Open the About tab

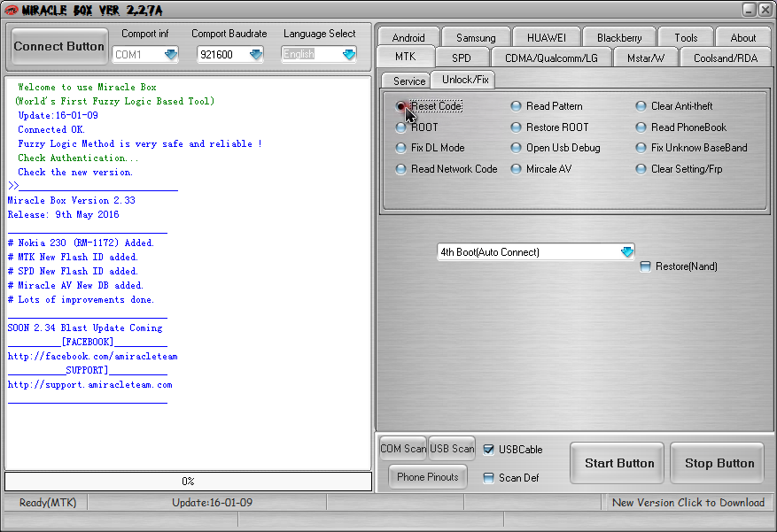tap(742, 37)
